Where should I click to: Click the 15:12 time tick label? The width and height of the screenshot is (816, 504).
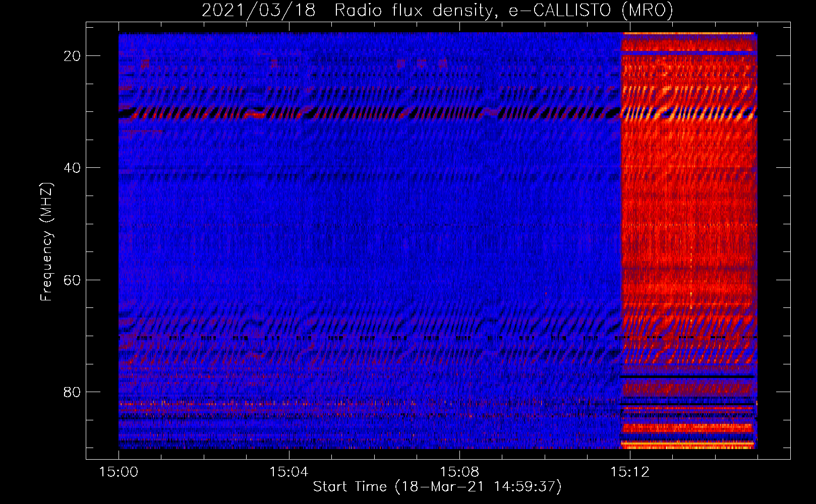(630, 472)
